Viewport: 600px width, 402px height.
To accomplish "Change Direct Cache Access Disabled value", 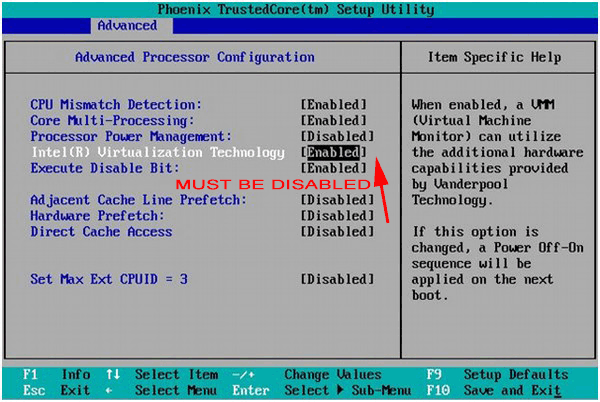I will [x=338, y=232].
